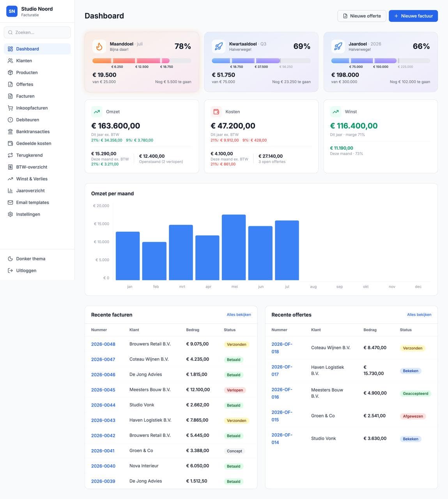Open invoice 2026-0045
The image size is (448, 499).
pos(103,390)
